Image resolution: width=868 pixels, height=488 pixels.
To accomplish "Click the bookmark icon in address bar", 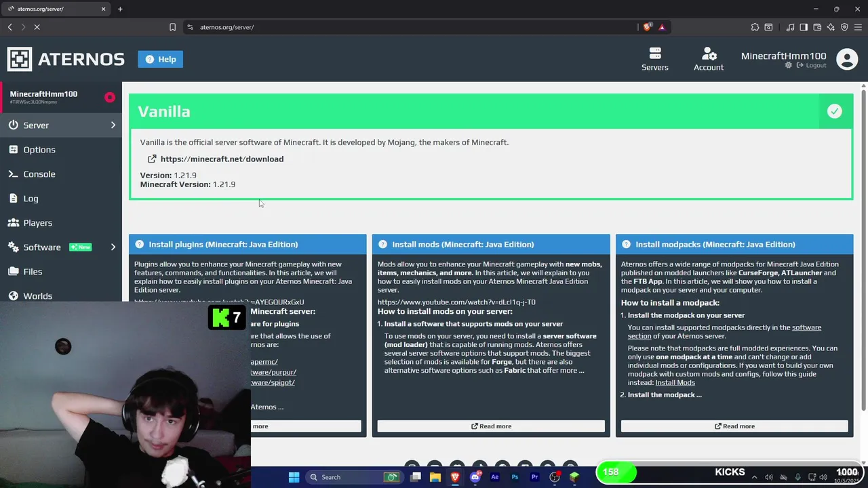I will [x=172, y=27].
